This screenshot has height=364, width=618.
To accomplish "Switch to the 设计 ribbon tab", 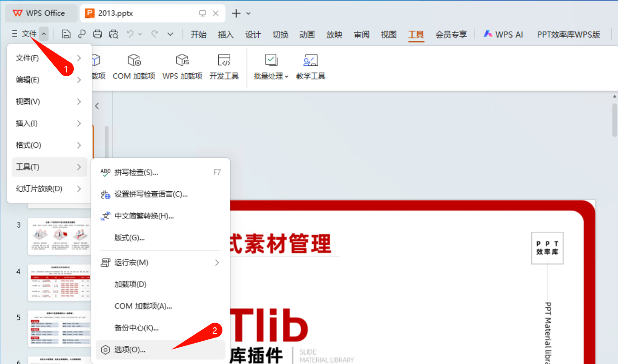I will pyautogui.click(x=253, y=34).
